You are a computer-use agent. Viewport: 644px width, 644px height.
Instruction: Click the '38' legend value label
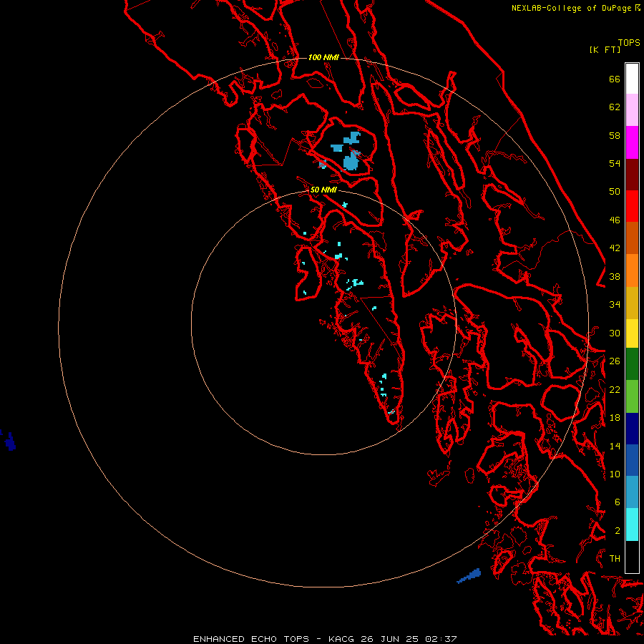(615, 276)
